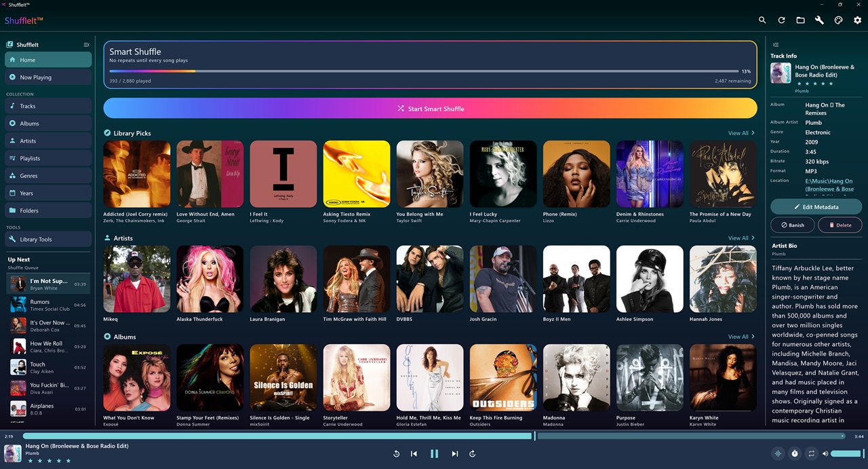Seek within the track progress bar
Image resolution: width=868 pixels, height=469 pixels.
click(x=434, y=436)
